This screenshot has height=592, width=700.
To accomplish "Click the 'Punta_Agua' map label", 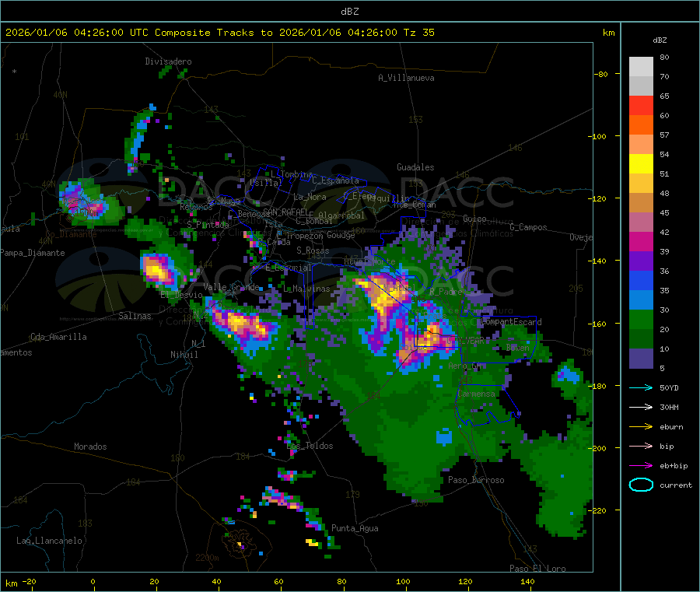I will pyautogui.click(x=355, y=528).
